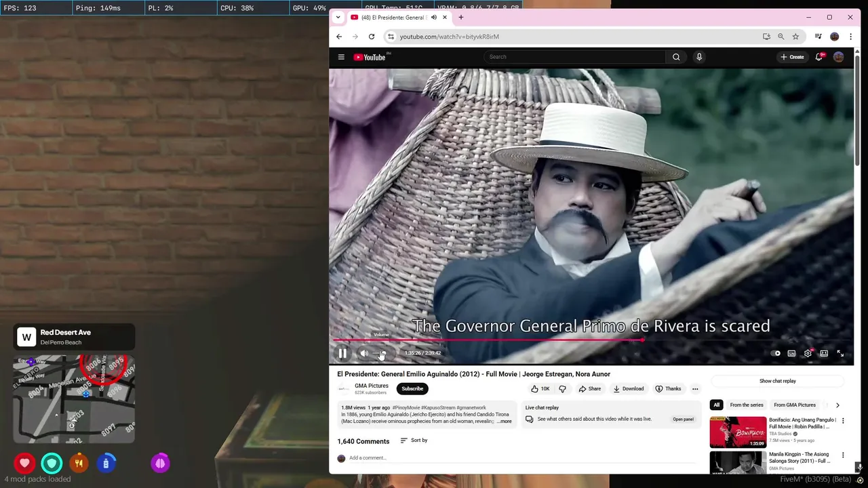Image resolution: width=868 pixels, height=488 pixels.
Task: Close the El Presidente tab
Action: tap(445, 17)
